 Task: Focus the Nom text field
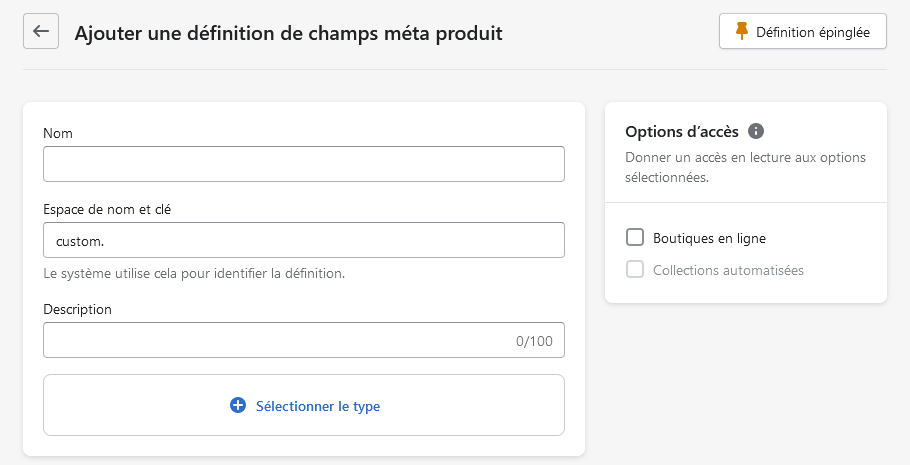pyautogui.click(x=304, y=164)
